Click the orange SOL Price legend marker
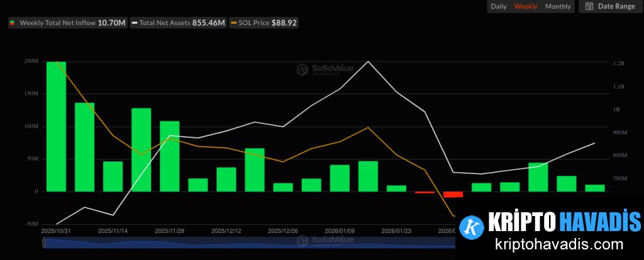The image size is (644, 260). tap(235, 23)
